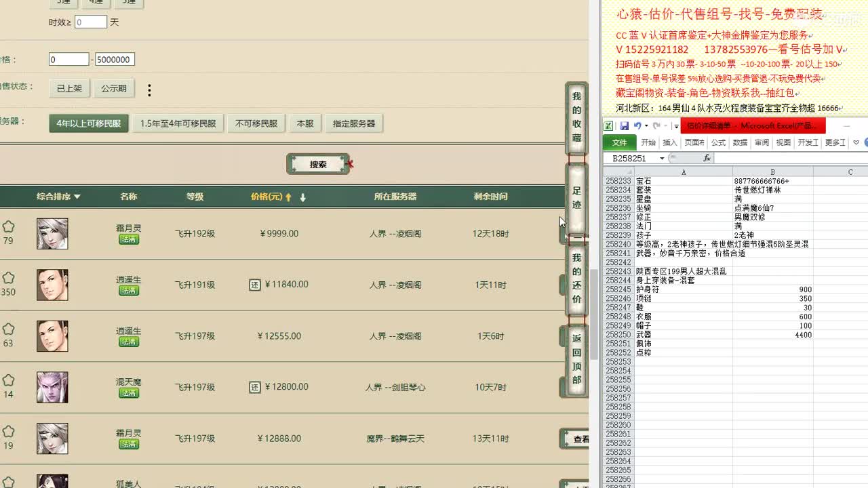The width and height of the screenshot is (868, 488).
Task: Expand the Name Box dropdown arrow
Action: tap(662, 158)
